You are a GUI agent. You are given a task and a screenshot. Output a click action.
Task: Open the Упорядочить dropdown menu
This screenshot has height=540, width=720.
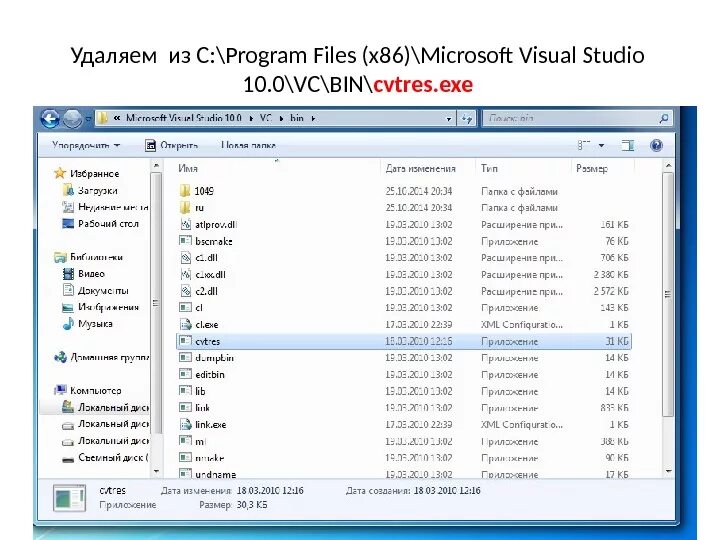85,146
